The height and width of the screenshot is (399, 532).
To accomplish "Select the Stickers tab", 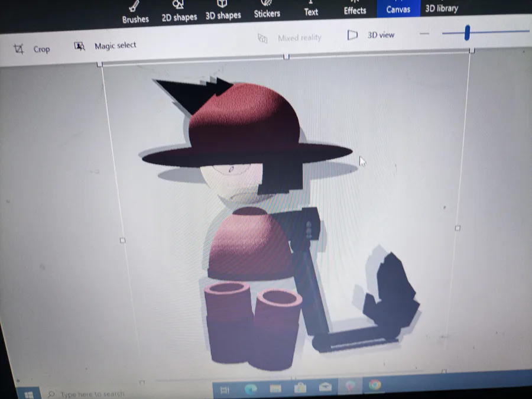I will click(x=267, y=10).
